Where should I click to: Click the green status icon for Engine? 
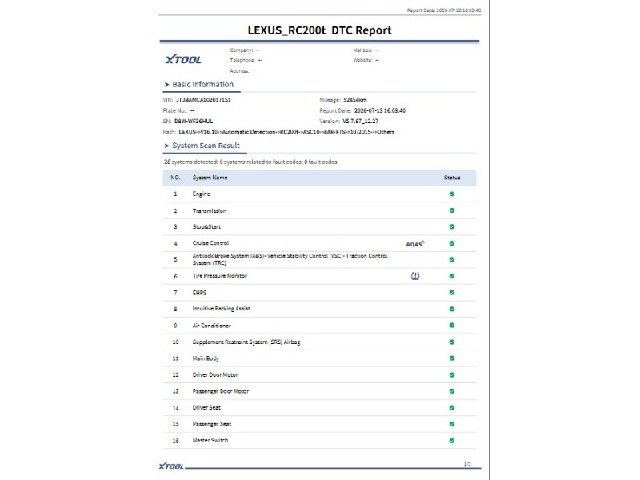(452, 194)
